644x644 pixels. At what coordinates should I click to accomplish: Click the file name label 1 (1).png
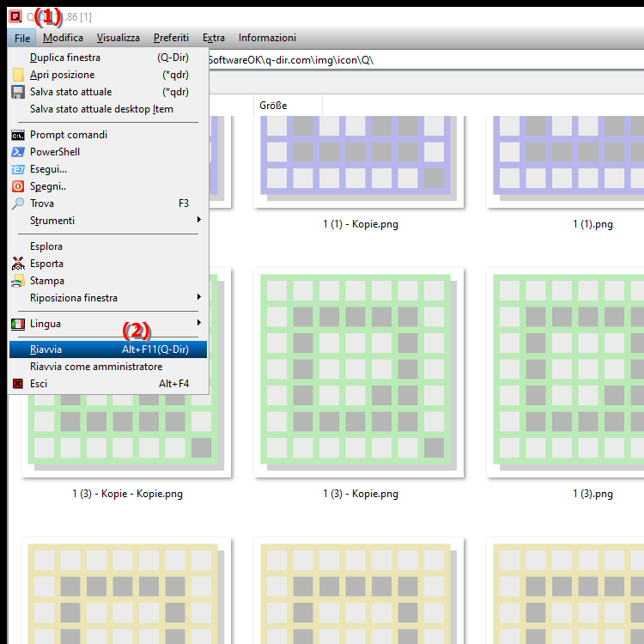pyautogui.click(x=593, y=225)
